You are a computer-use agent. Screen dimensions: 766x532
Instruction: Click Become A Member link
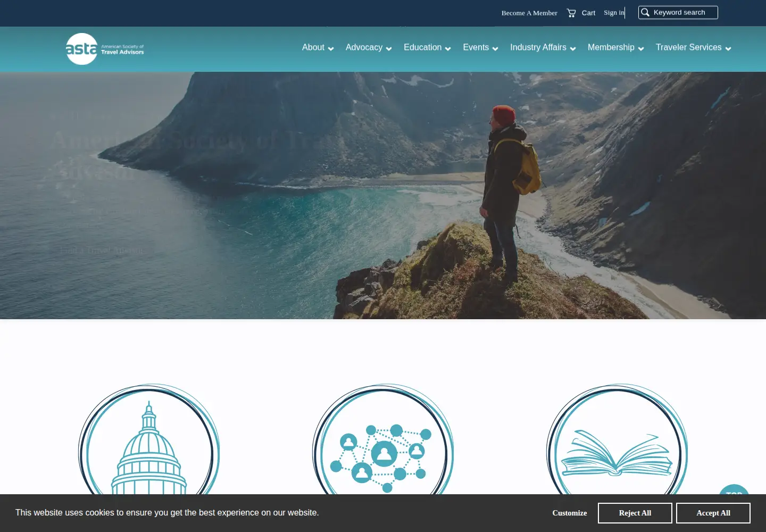(x=529, y=13)
